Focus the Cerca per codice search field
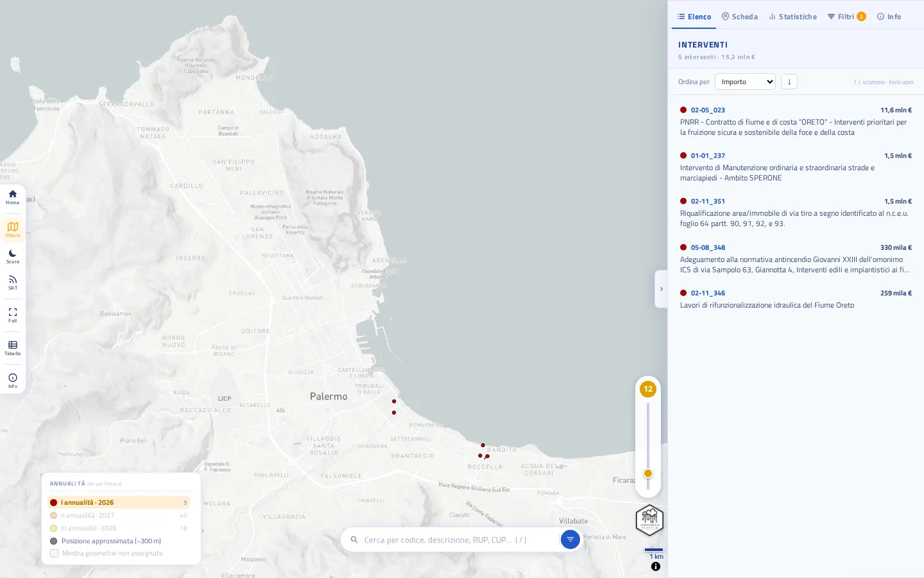This screenshot has width=924, height=578. click(x=459, y=540)
